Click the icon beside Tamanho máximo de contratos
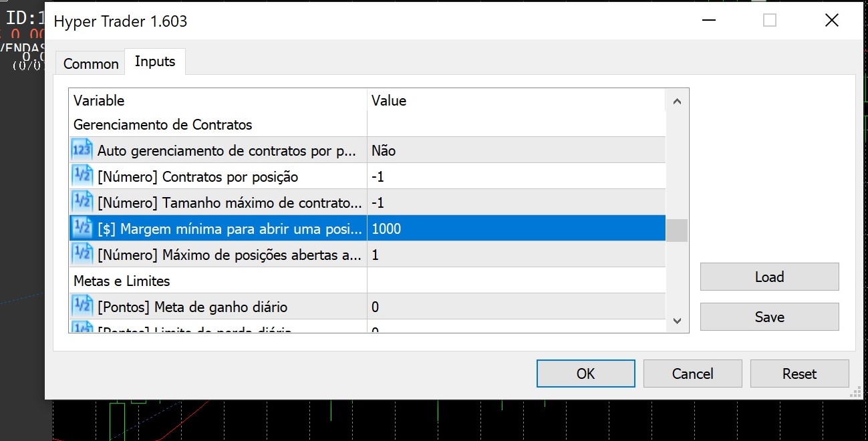868x441 pixels. [82, 202]
